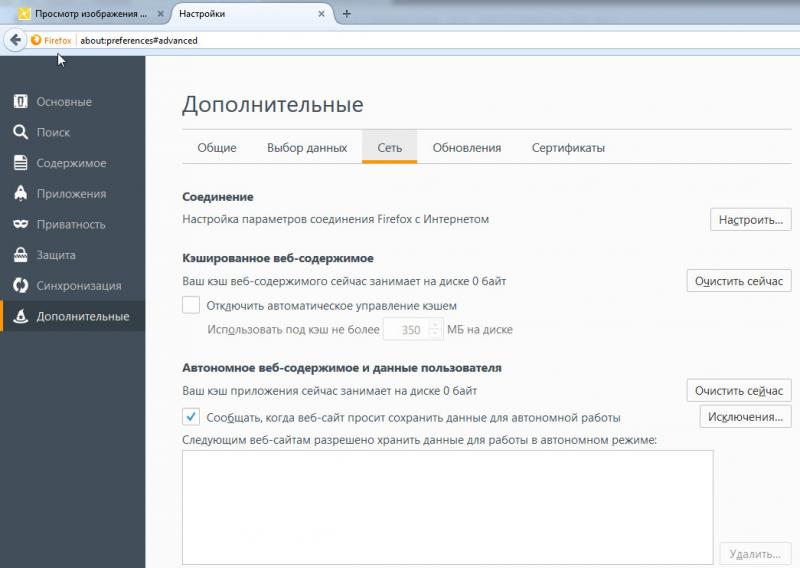Click text Ваш кэш приложения сейчас занимает
The image size is (800, 568).
tap(330, 391)
